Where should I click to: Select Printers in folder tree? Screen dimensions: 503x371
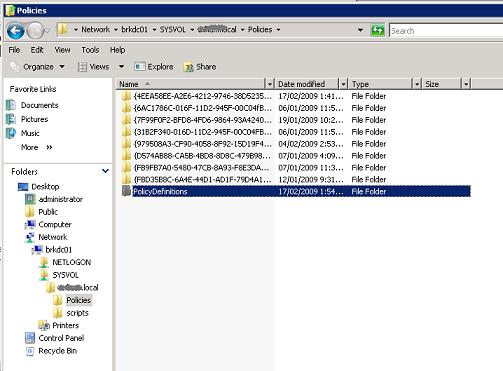pos(65,326)
